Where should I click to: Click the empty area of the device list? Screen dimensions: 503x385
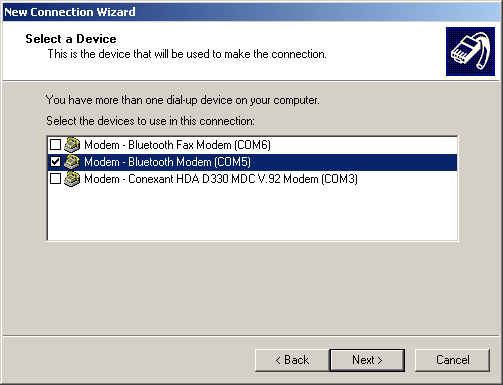point(253,213)
